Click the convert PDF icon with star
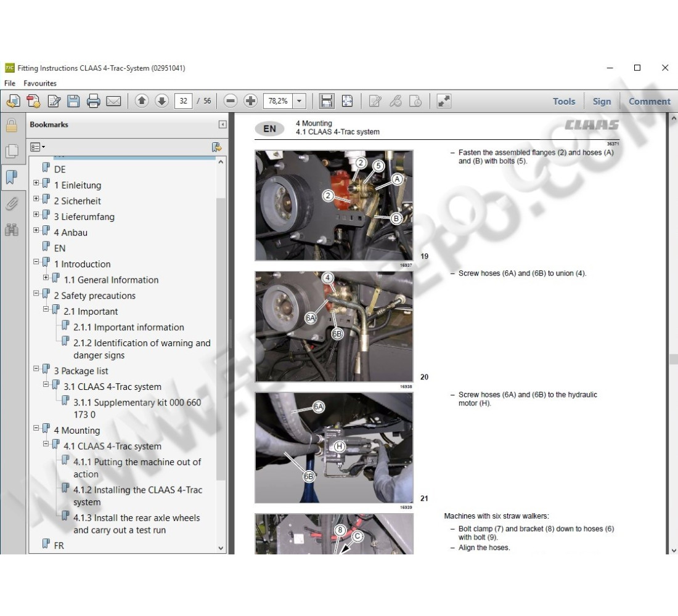 (33, 101)
